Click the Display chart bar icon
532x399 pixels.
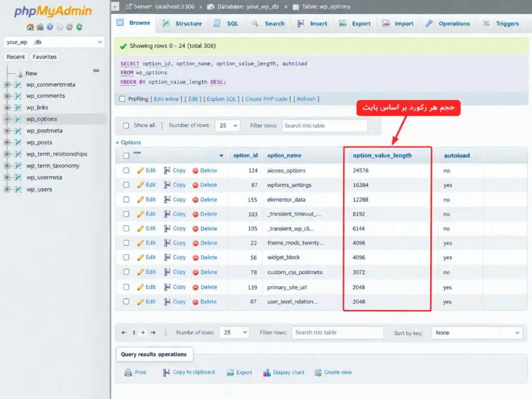point(267,373)
